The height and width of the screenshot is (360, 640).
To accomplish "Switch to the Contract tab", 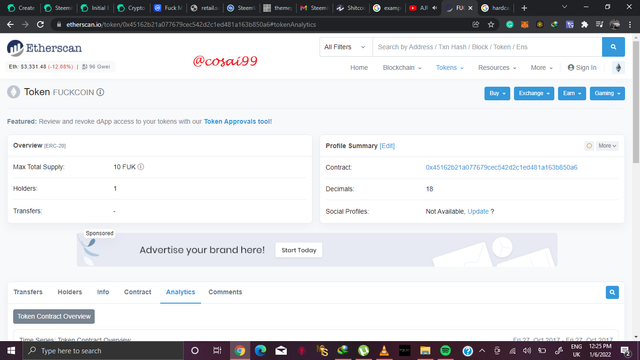I will 138,292.
